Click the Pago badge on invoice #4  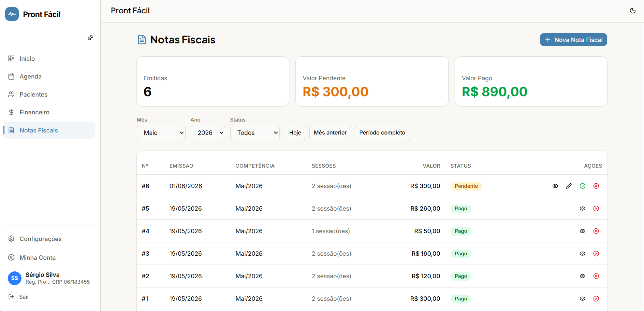pos(461,231)
